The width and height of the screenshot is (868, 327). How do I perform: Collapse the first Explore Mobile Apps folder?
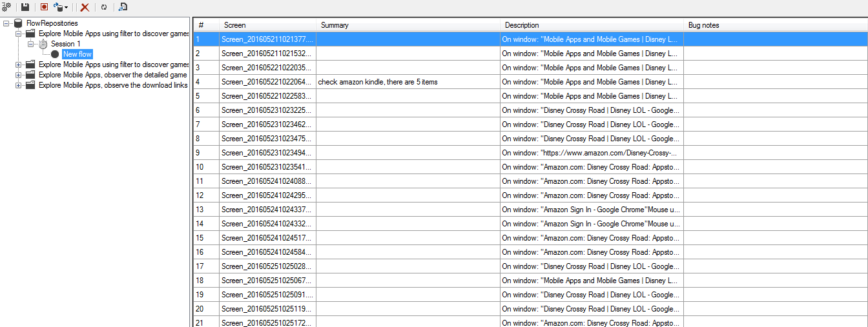tap(18, 34)
